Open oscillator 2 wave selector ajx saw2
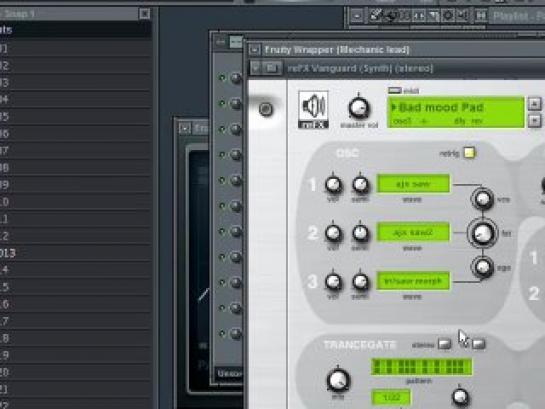 coord(413,232)
